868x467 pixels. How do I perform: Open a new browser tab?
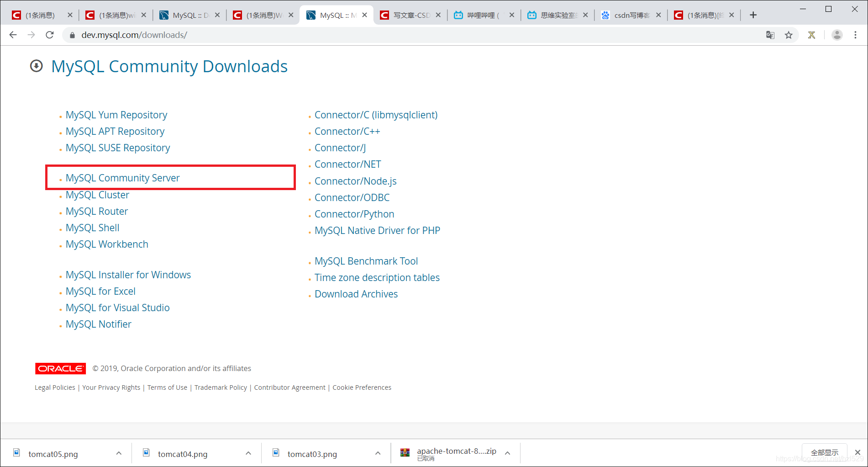(753, 15)
